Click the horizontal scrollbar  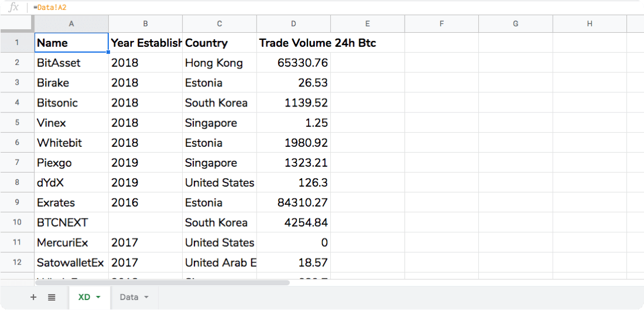(x=163, y=283)
